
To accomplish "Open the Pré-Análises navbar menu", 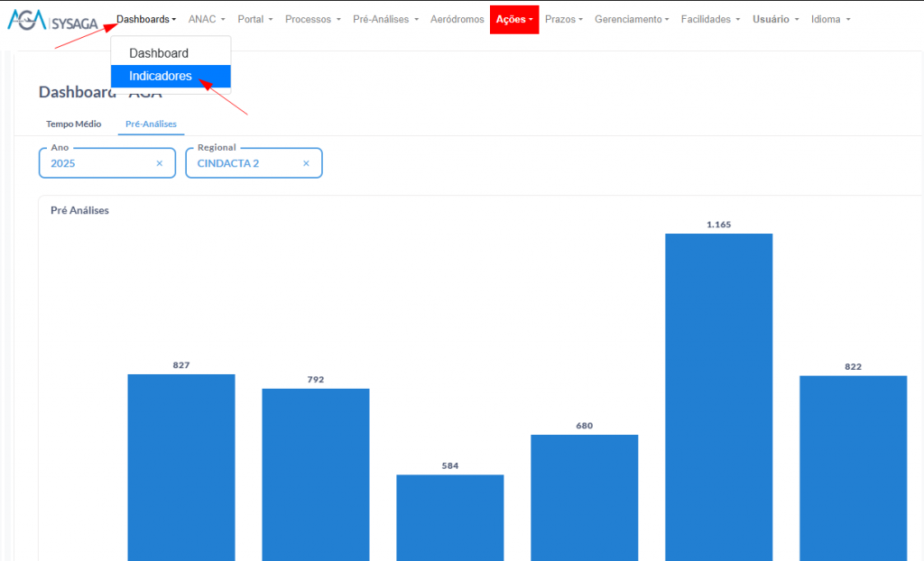I will coord(385,19).
